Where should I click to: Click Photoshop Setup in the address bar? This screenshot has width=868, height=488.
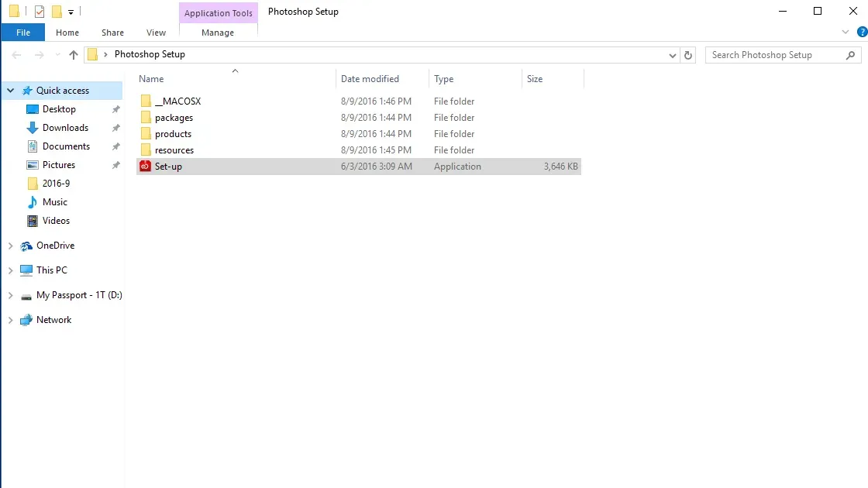[x=150, y=54]
